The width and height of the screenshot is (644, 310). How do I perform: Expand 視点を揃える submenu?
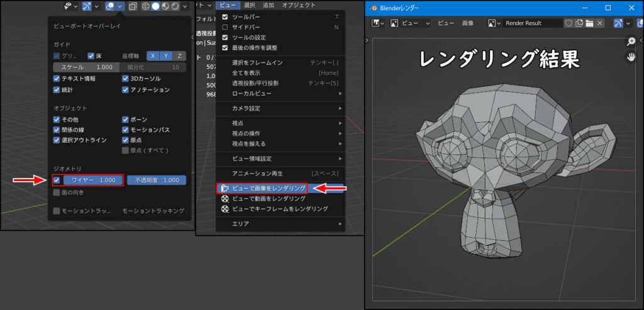[x=280, y=144]
